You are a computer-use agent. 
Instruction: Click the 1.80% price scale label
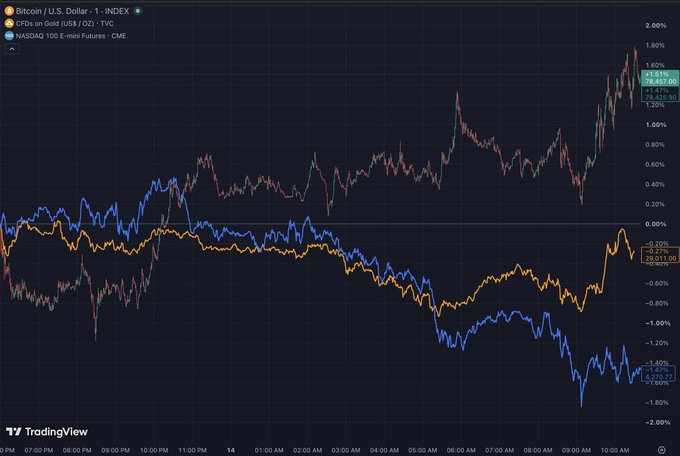point(655,46)
